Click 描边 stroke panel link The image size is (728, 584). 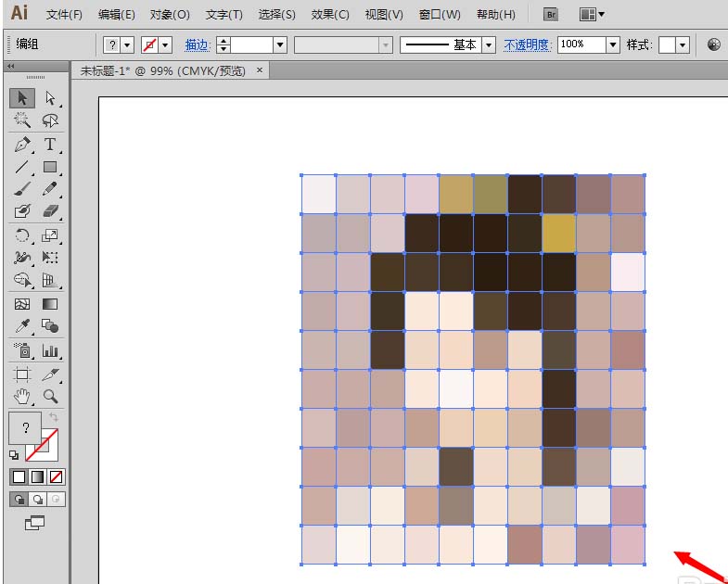[198, 45]
